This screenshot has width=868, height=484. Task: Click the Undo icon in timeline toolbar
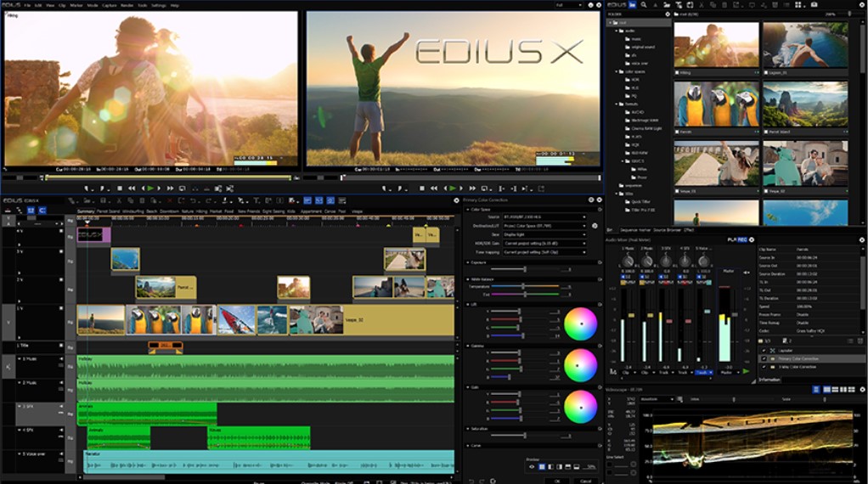[x=193, y=200]
